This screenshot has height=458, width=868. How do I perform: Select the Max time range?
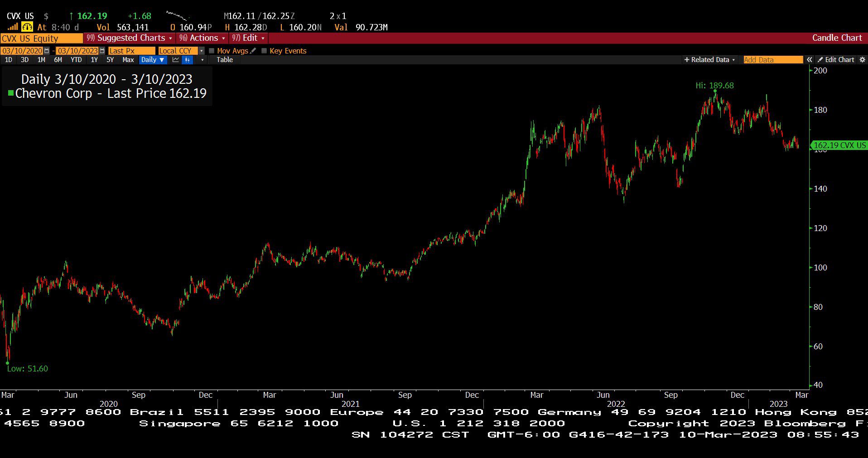tap(128, 60)
